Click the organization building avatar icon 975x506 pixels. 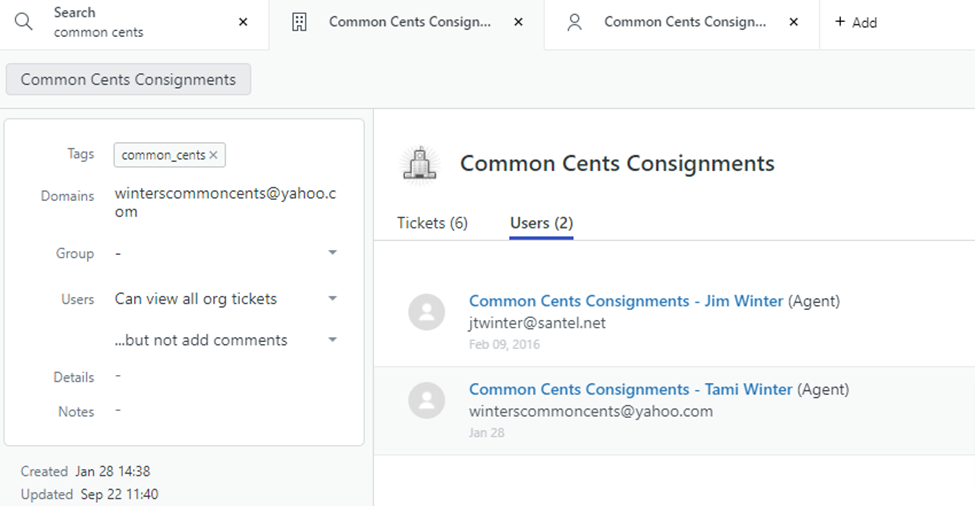pyautogui.click(x=419, y=164)
